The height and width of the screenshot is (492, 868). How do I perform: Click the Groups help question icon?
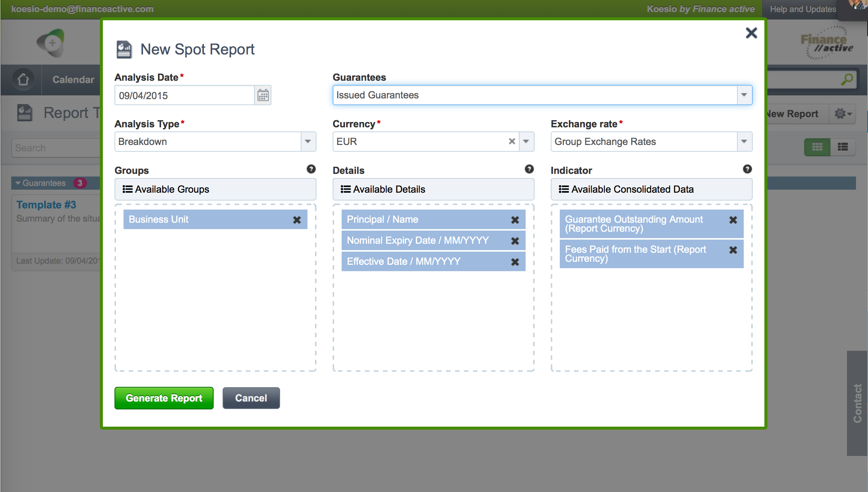pos(311,169)
